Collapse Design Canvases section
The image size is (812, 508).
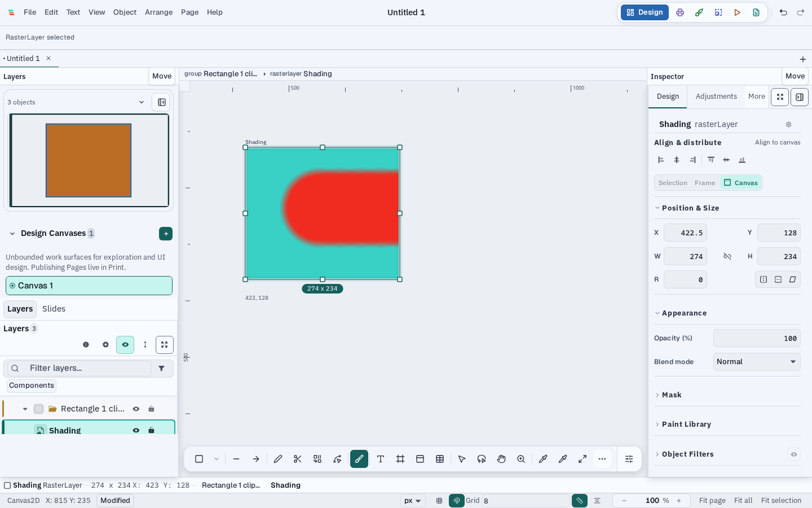[12, 234]
